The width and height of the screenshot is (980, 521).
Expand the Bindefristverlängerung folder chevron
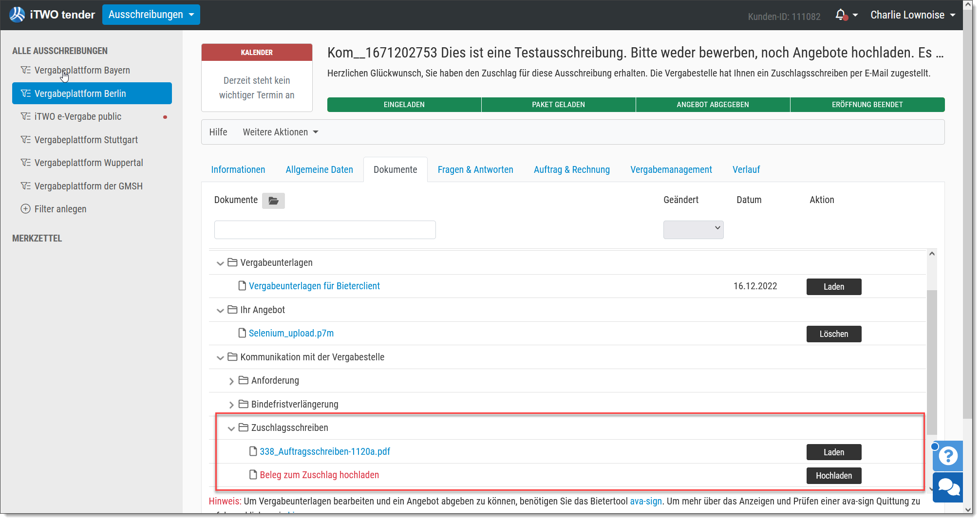tap(231, 405)
